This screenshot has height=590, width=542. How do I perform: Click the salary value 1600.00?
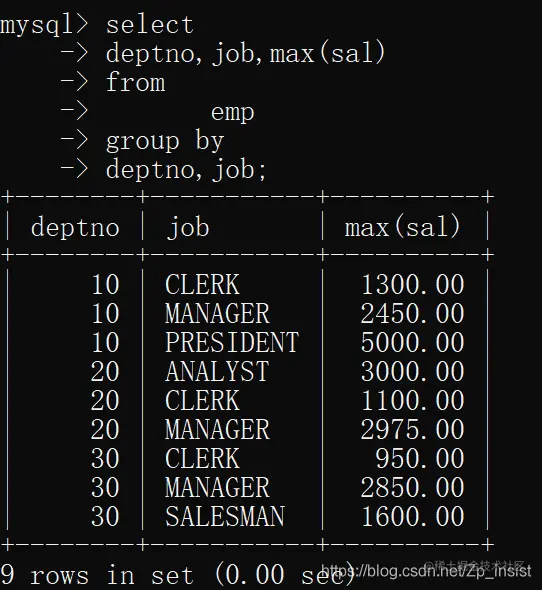pyautogui.click(x=413, y=516)
